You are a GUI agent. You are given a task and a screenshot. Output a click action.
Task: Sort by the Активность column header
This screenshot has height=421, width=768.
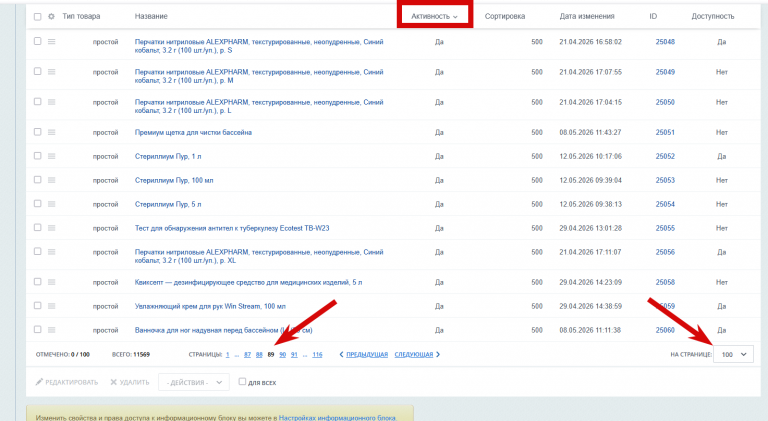click(x=434, y=16)
